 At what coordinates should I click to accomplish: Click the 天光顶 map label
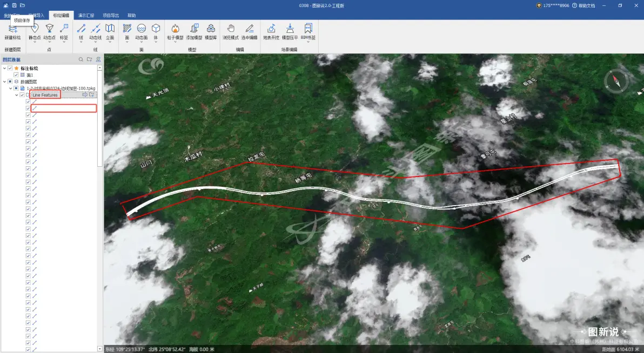click(160, 93)
